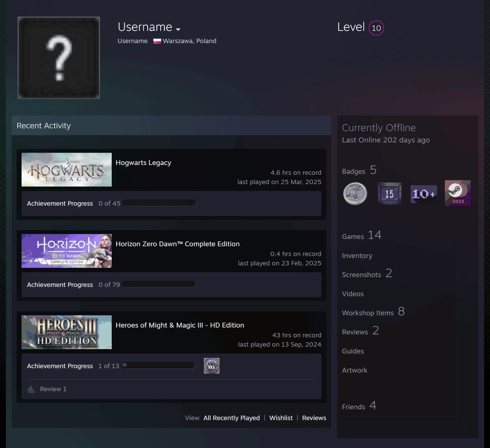Open the Artwork link

coord(355,370)
